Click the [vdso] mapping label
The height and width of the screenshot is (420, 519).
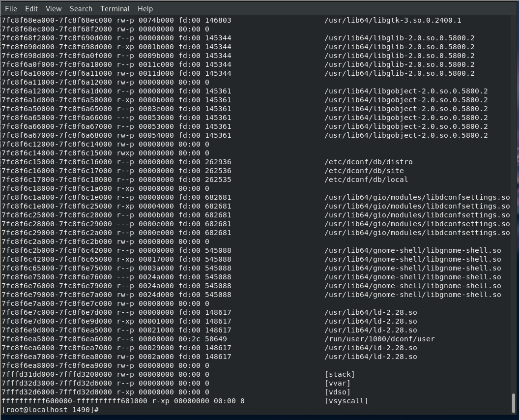tap(337, 392)
